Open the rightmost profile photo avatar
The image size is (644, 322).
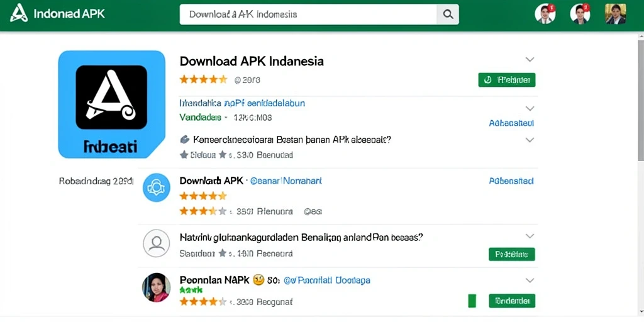coord(616,14)
